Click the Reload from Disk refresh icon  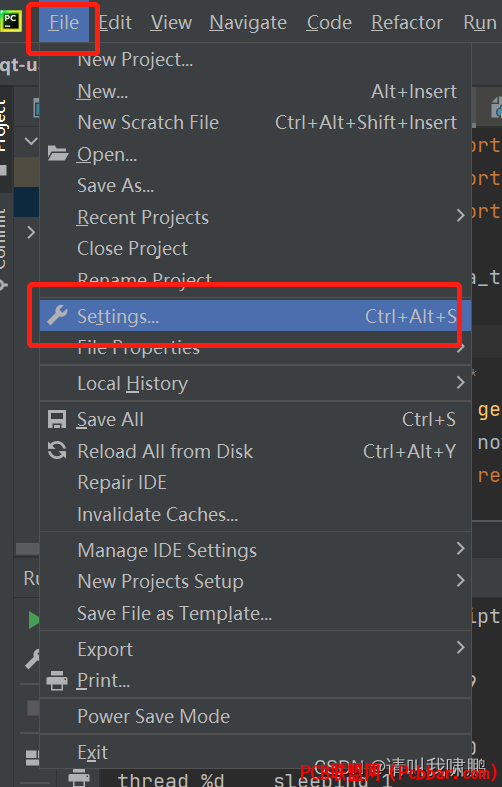pyautogui.click(x=57, y=450)
